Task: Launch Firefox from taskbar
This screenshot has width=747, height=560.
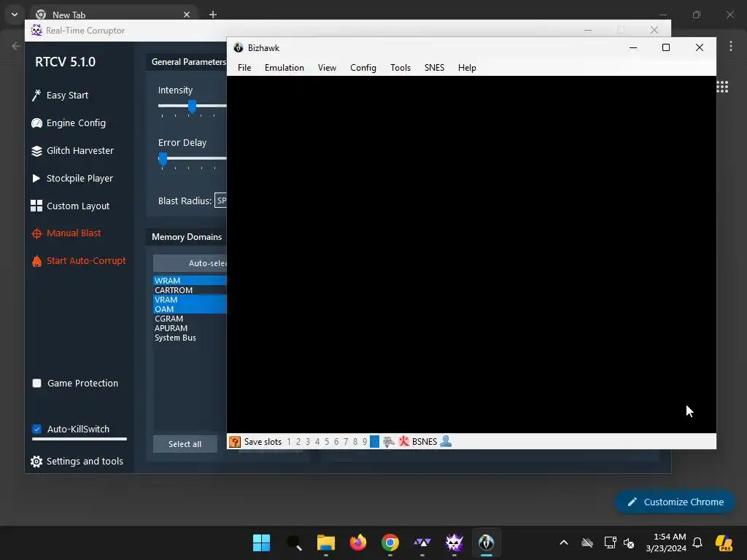Action: (357, 542)
